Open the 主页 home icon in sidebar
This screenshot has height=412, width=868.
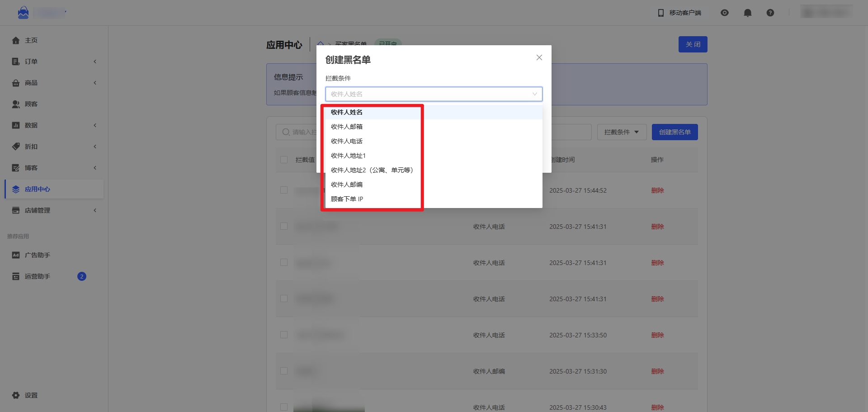click(16, 40)
